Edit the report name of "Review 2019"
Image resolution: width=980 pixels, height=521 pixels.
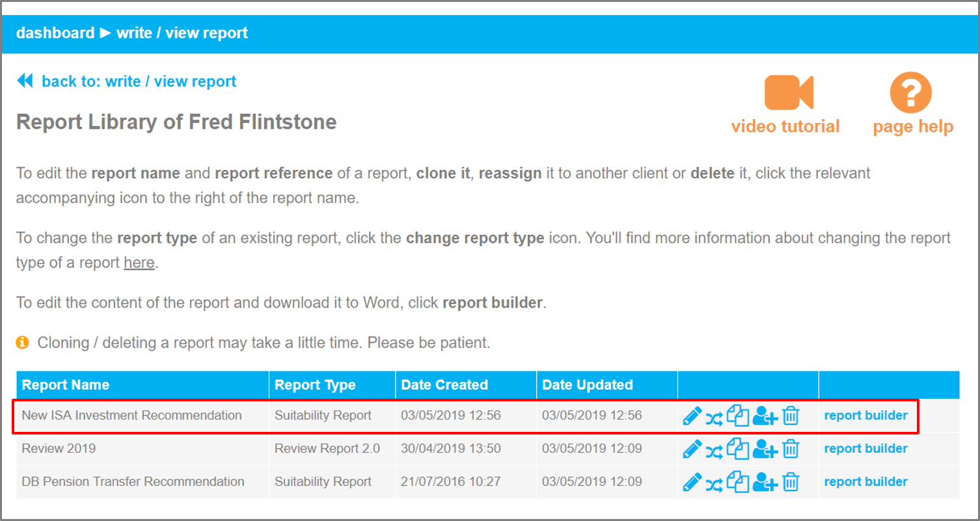692,449
